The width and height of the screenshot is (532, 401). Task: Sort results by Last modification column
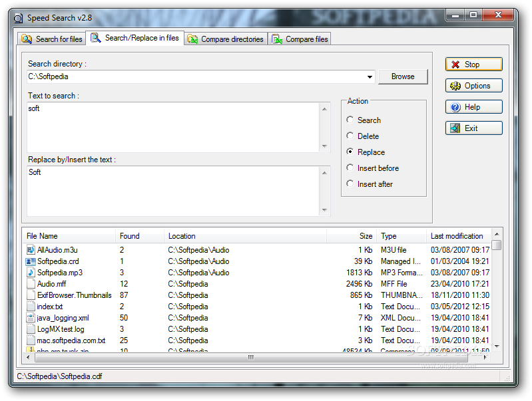click(x=459, y=236)
